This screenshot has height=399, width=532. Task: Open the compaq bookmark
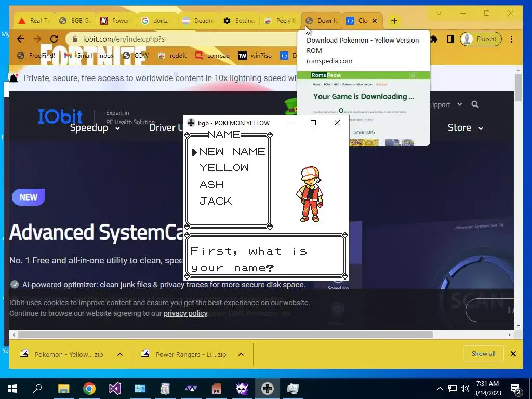(212, 55)
